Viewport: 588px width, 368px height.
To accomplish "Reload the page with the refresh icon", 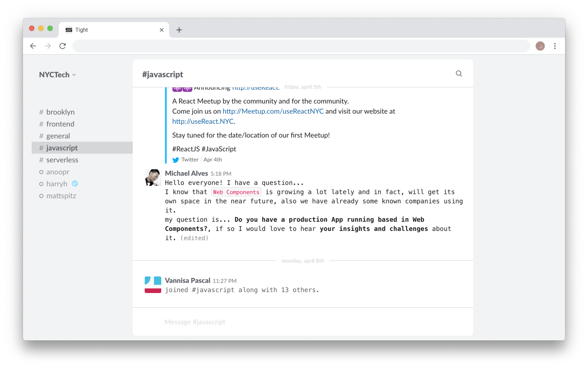I will (x=62, y=46).
